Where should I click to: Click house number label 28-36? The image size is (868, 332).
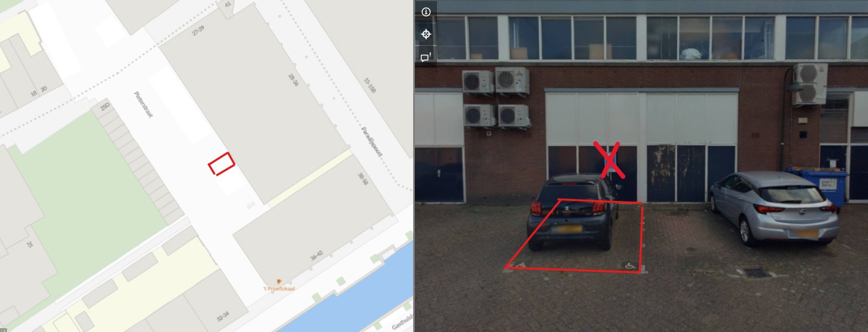point(293,80)
